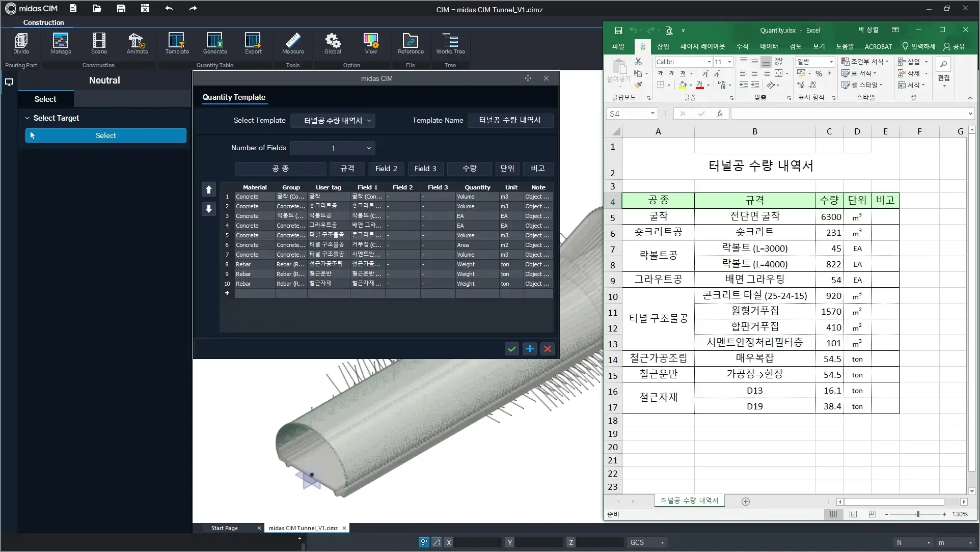Viewport: 980px width, 552px height.
Task: Move selected row up in Quantity Template
Action: [x=209, y=189]
